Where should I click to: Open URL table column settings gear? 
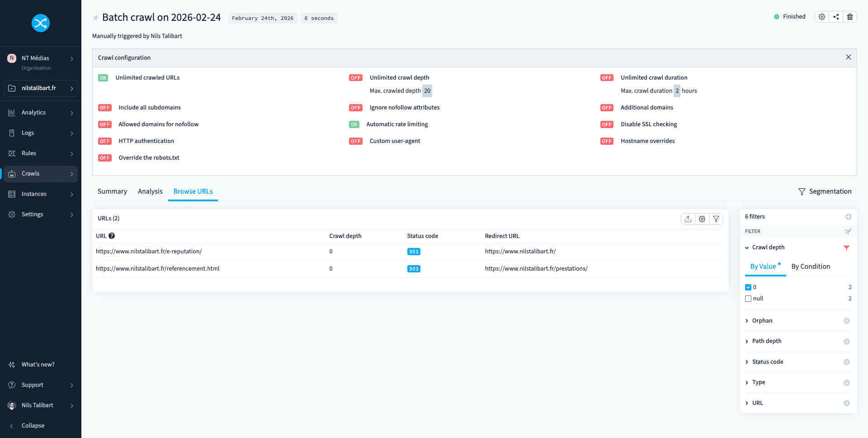pyautogui.click(x=702, y=219)
